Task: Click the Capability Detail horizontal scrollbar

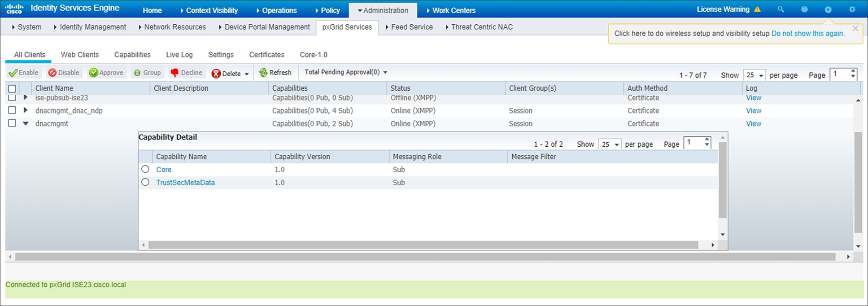Action: pyautogui.click(x=423, y=245)
